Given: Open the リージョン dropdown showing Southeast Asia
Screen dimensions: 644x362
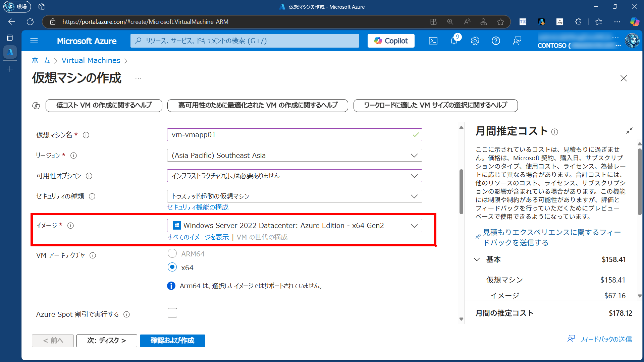Looking at the screenshot, I should (294, 156).
